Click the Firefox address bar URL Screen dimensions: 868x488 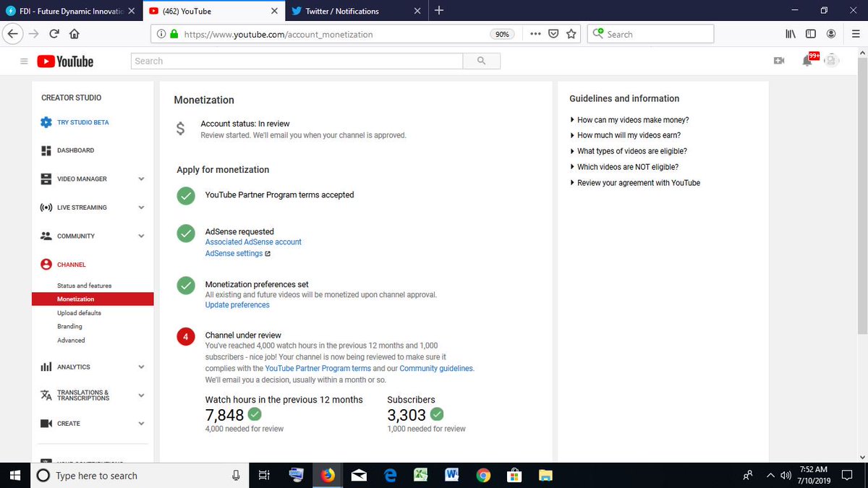(278, 34)
